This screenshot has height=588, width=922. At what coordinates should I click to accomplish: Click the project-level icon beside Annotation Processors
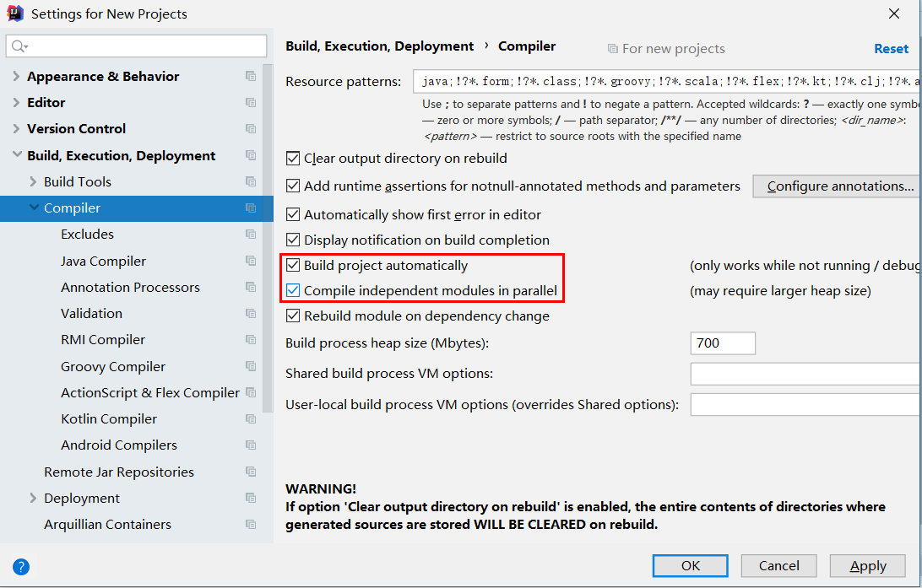251,287
